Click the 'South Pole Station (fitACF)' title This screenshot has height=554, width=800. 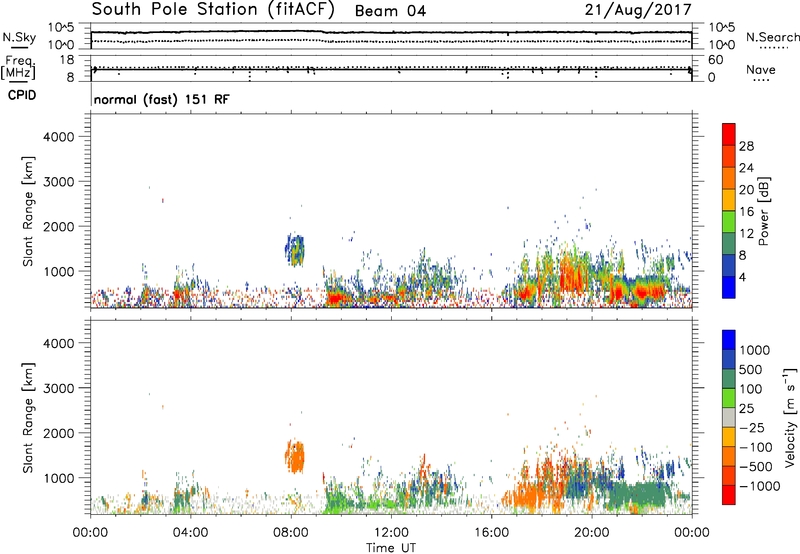click(213, 9)
